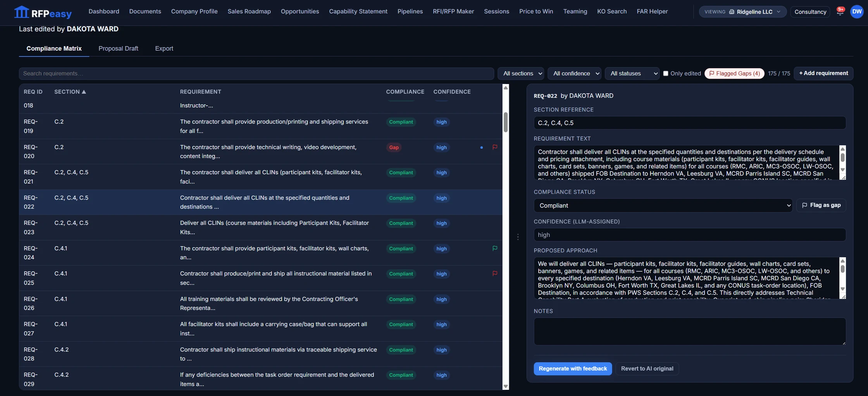The image size is (868, 396).
Task: Click the Section Reference input field
Action: point(689,123)
